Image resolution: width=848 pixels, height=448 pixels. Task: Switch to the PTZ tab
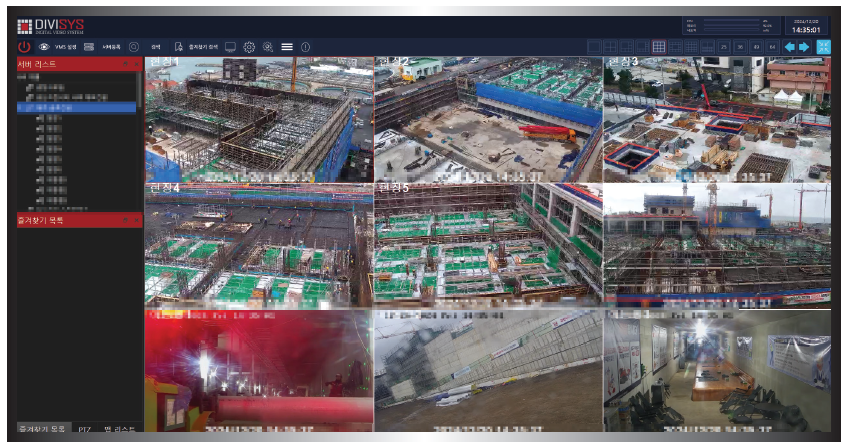pos(84,427)
